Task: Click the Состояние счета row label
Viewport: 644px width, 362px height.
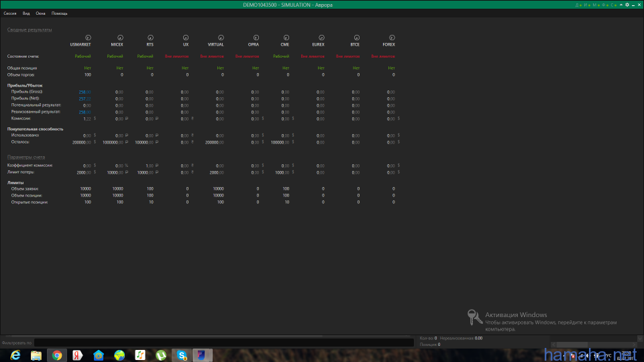Action: tap(23, 56)
